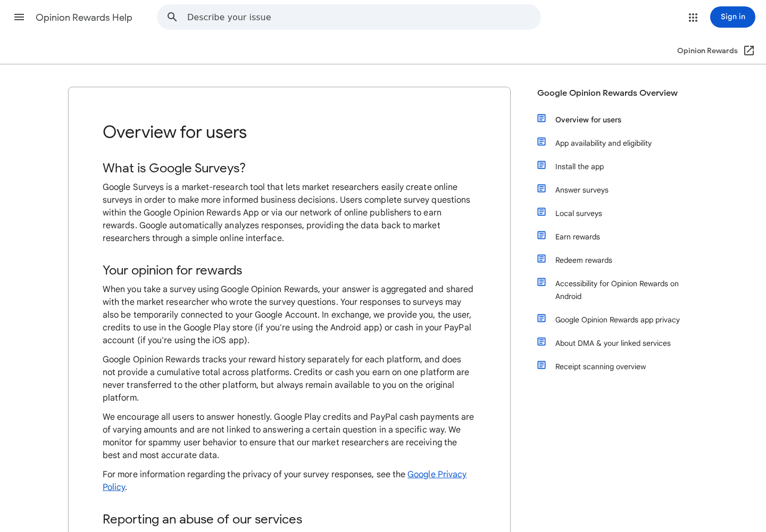Click the Your opinion for rewards heading
The width and height of the screenshot is (766, 532).
click(172, 270)
